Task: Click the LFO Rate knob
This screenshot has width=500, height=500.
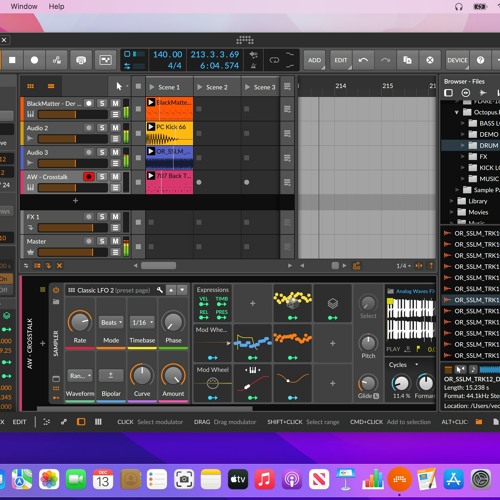Action: click(80, 322)
